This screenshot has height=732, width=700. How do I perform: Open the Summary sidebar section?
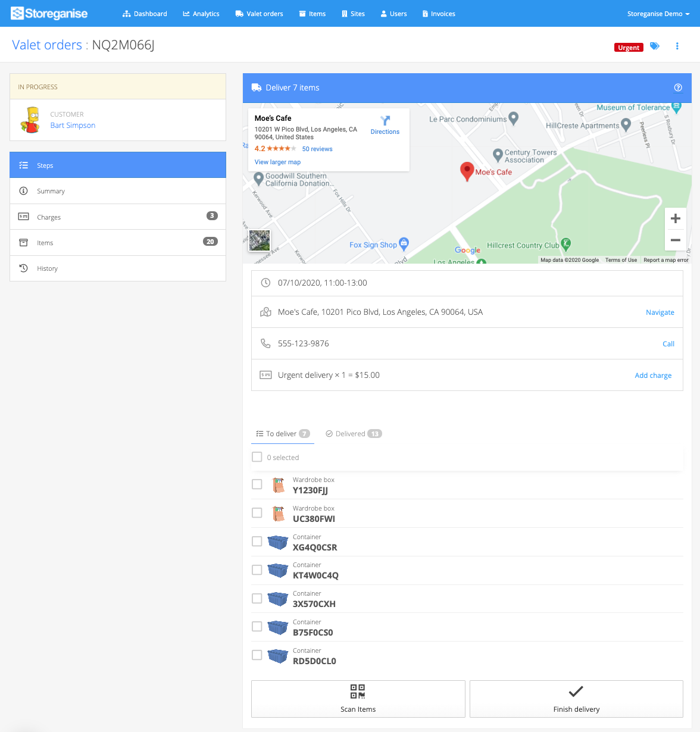(118, 191)
